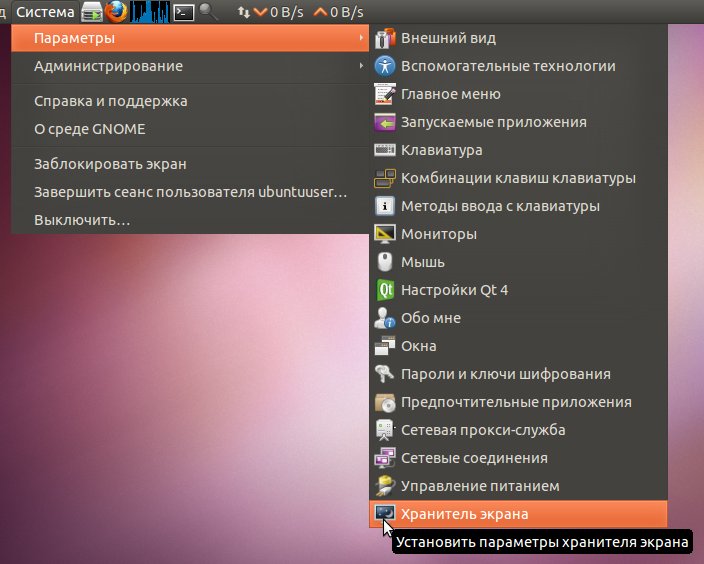704x564 pixels.
Task: Open Управление питанием entry
Action: 519,486
